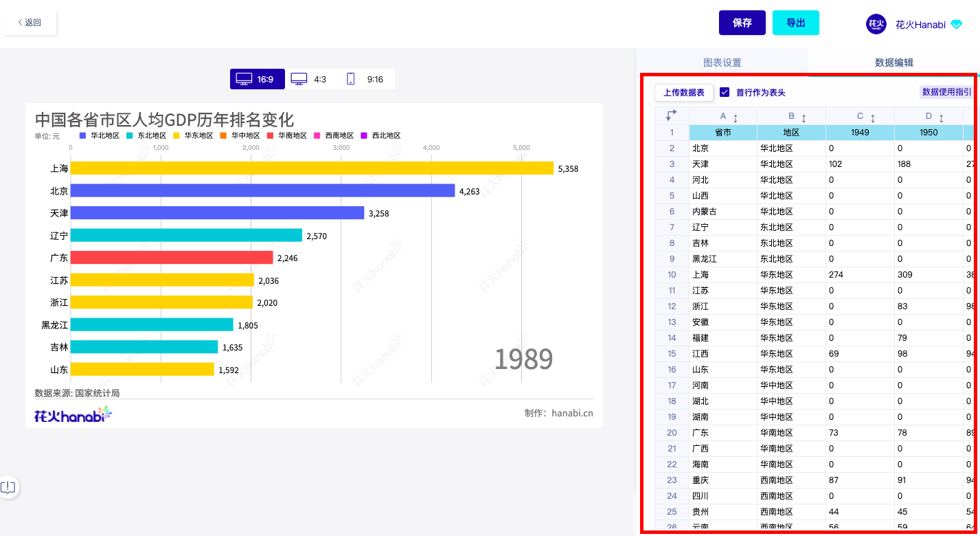Viewport: 980px width, 536px height.
Task: Select the value 69 in 江西 row
Action: click(860, 354)
